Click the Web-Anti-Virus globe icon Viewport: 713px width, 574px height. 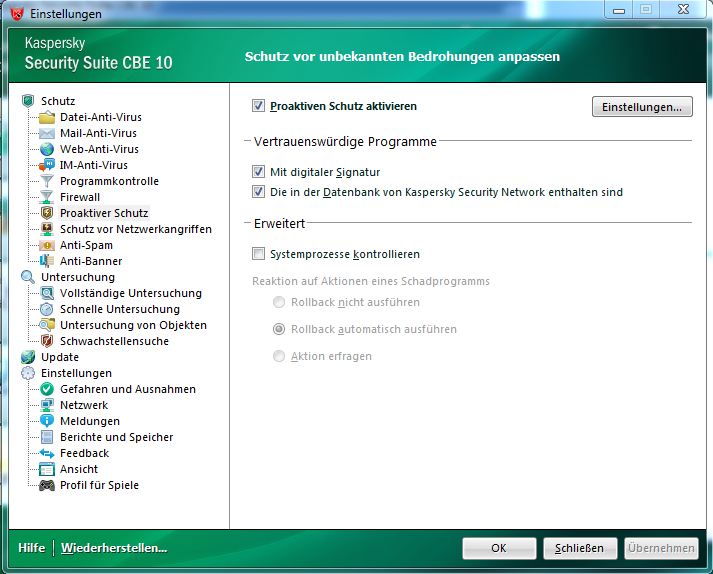coord(47,149)
